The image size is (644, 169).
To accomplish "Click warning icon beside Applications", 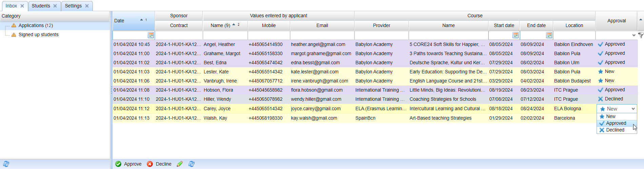I will tap(14, 25).
